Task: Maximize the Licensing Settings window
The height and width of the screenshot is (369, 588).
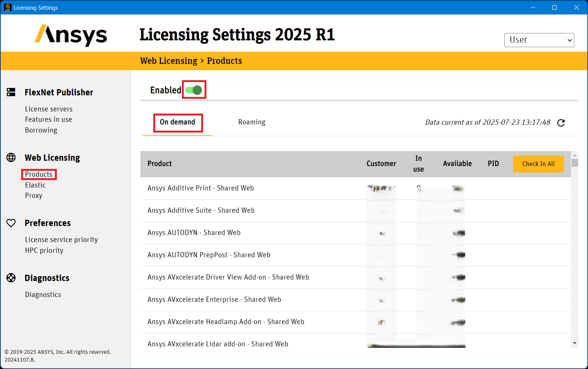Action: [x=555, y=7]
